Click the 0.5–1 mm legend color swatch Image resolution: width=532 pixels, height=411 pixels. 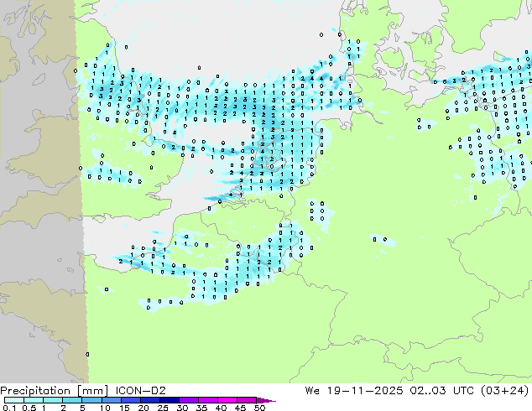coord(34,400)
